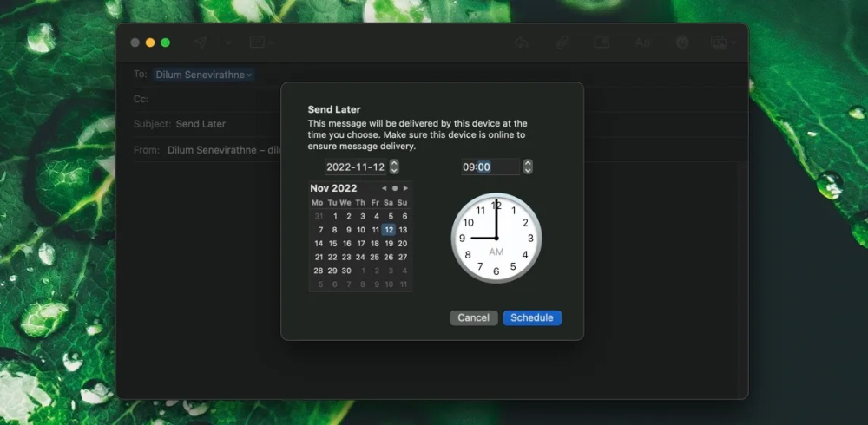The height and width of the screenshot is (425, 868).
Task: Pick day 24 in the calendar
Action: click(360, 258)
